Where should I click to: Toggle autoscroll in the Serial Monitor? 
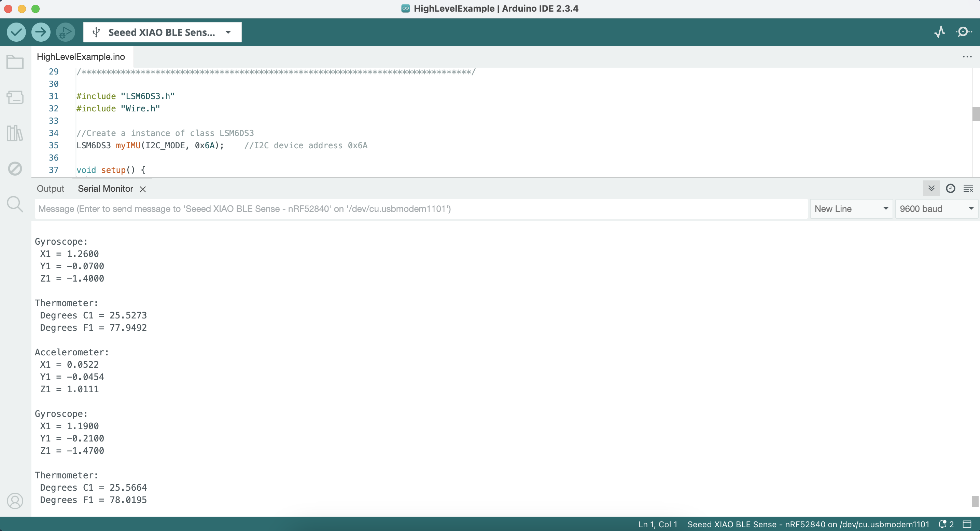931,188
